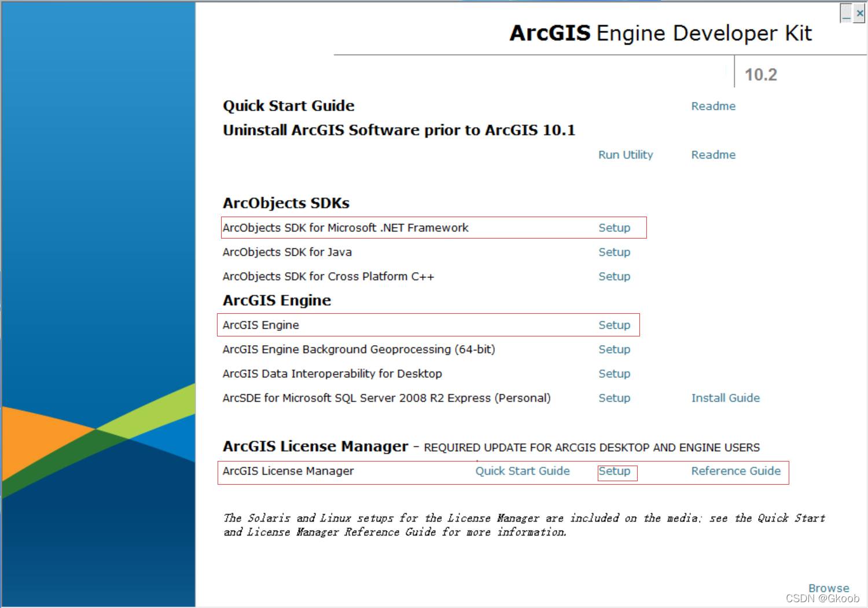
Task: Launch Setup for ArcObjects SDK for Java
Action: coord(614,252)
